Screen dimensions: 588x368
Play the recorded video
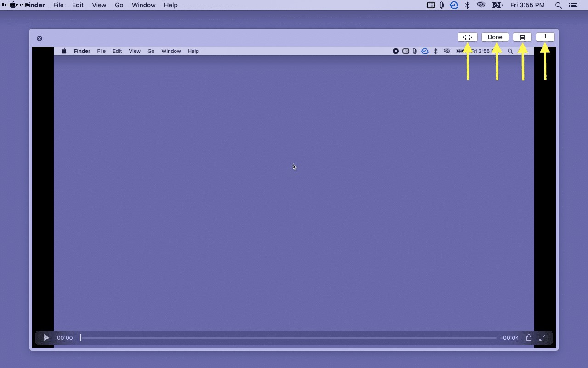point(46,338)
